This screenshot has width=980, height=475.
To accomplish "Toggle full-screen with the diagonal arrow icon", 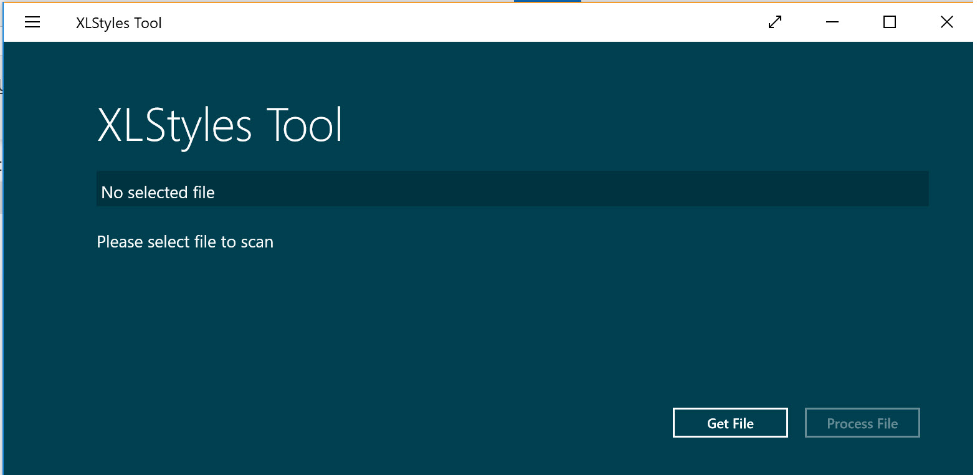I will click(775, 22).
